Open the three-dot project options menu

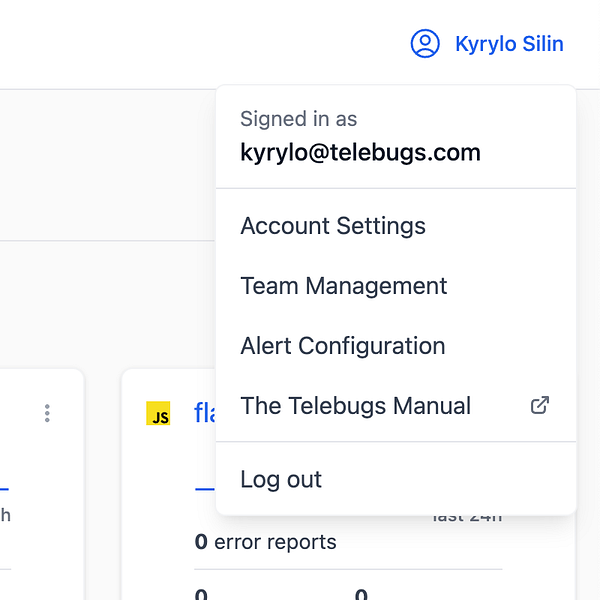47,413
